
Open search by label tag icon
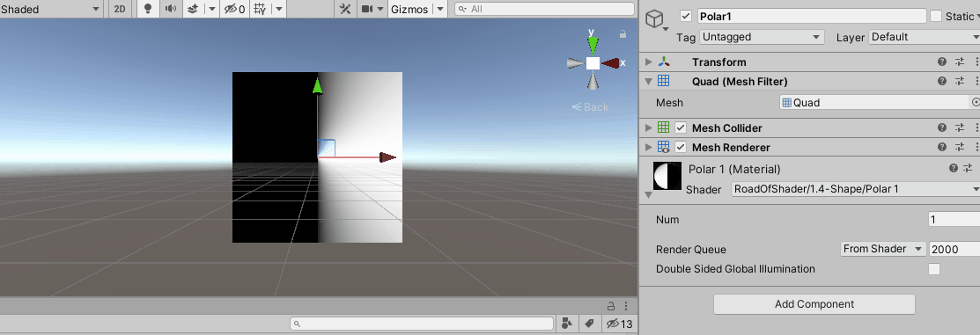coord(589,324)
